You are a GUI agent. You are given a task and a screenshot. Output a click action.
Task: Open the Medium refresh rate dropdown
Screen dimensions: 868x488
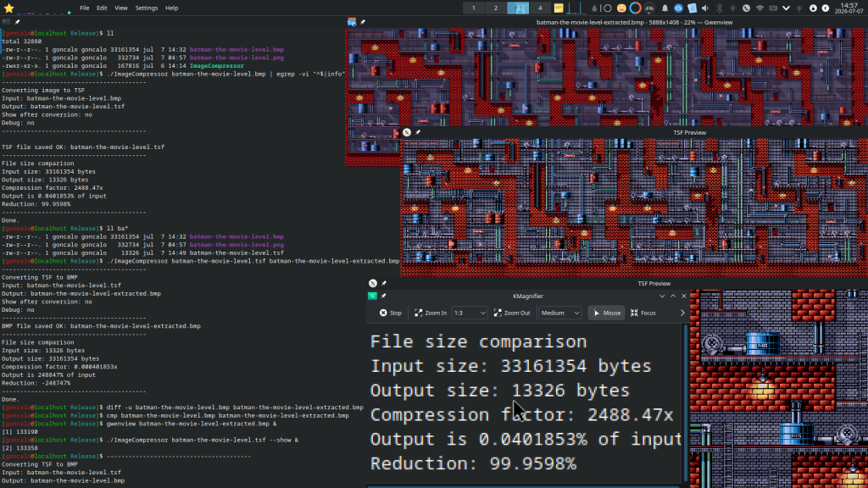coord(559,313)
